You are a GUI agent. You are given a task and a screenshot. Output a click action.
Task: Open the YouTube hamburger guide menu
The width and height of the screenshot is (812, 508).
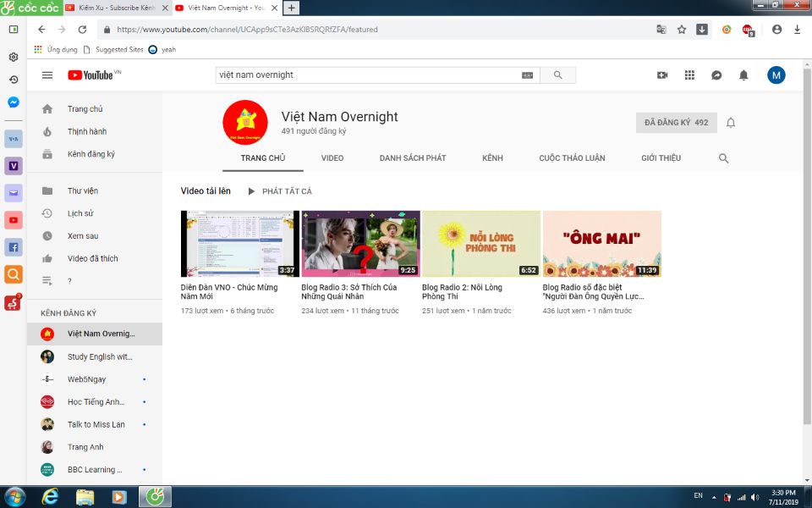pos(47,75)
